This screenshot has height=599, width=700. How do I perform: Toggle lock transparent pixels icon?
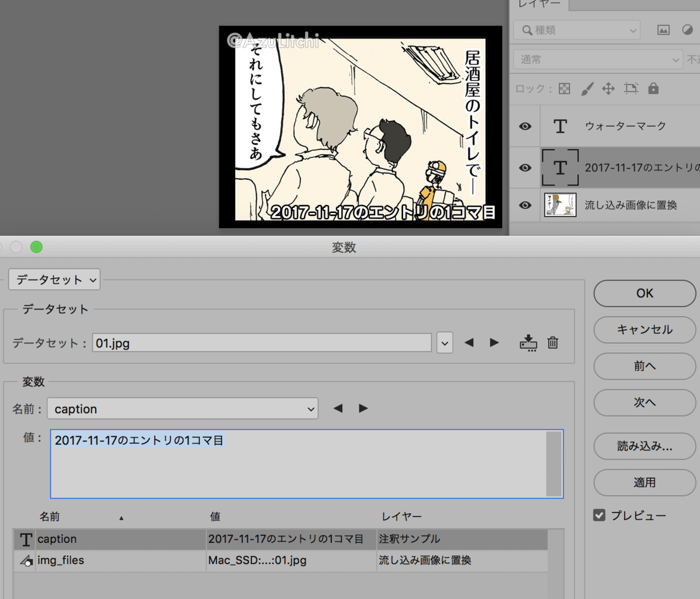click(x=564, y=89)
